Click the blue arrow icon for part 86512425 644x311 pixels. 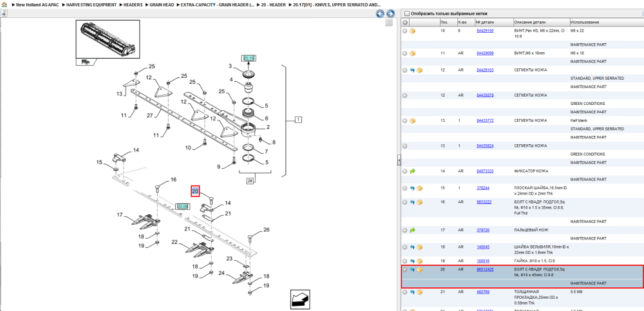click(412, 270)
